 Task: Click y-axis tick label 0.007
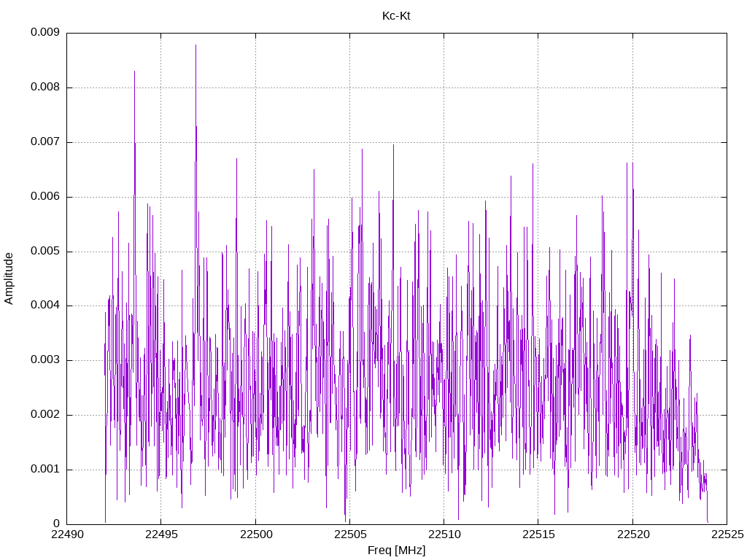pos(44,141)
